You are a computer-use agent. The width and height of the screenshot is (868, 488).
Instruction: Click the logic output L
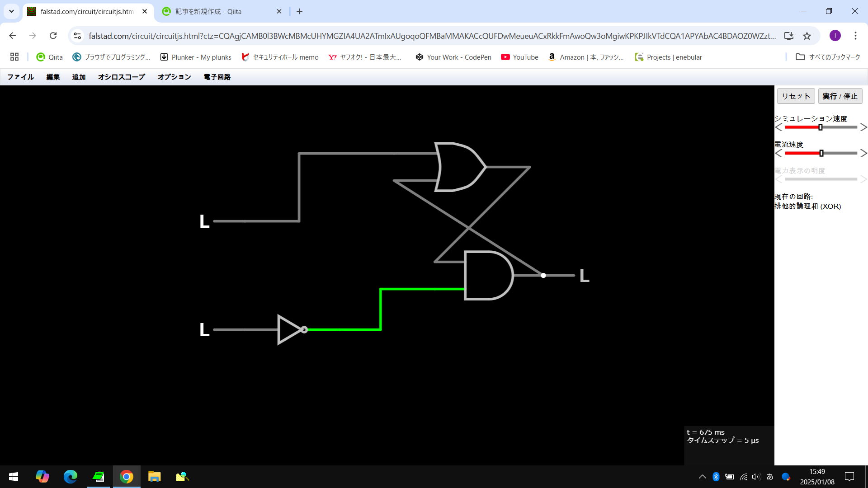pos(584,276)
